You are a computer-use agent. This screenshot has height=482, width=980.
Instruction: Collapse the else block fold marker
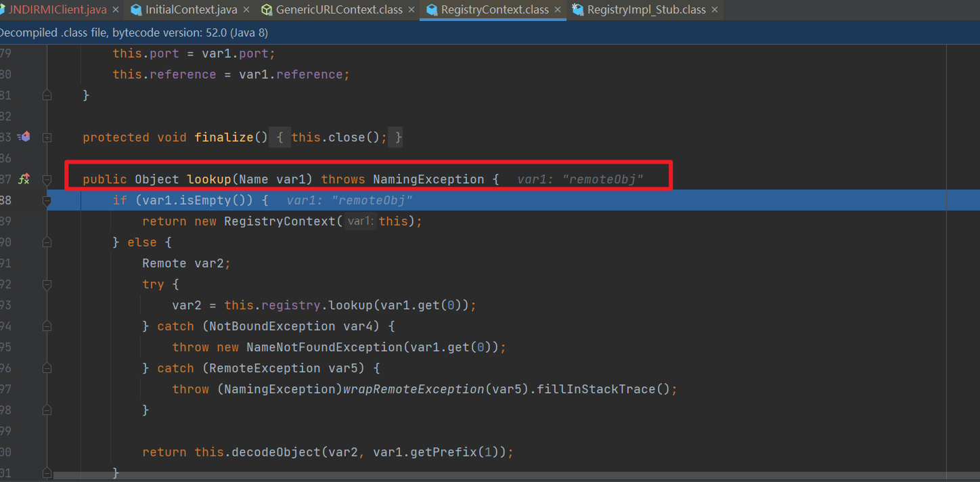tap(47, 242)
